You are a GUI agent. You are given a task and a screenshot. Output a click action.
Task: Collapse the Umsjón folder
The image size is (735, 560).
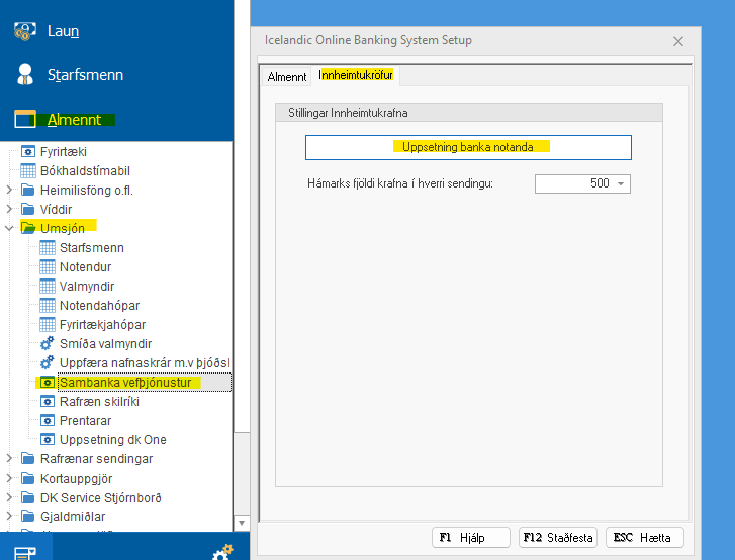tap(9, 228)
